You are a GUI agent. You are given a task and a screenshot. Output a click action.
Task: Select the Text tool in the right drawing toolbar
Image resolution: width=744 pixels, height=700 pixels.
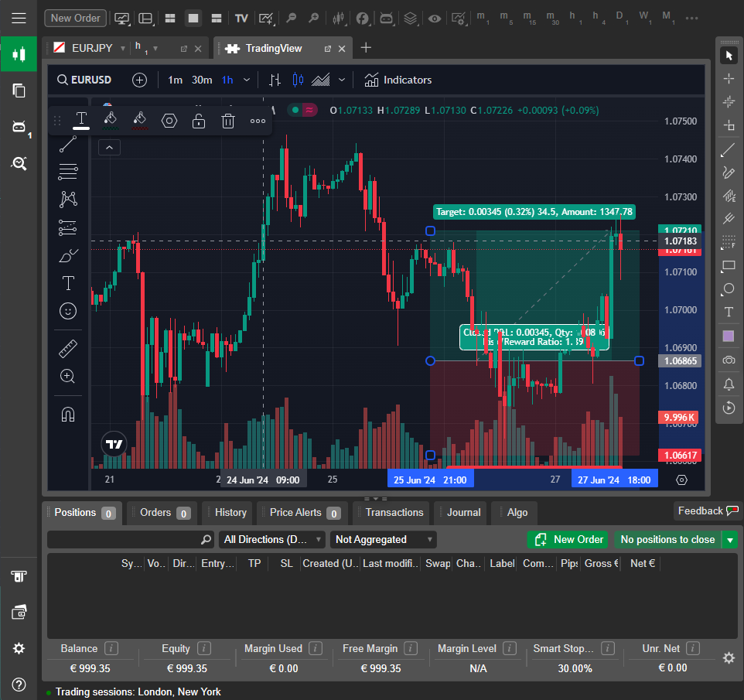click(729, 312)
